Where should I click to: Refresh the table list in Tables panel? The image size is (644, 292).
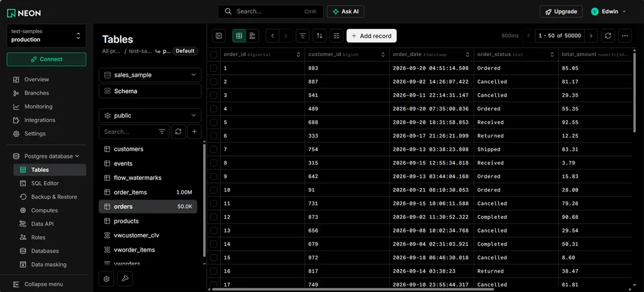pos(178,132)
